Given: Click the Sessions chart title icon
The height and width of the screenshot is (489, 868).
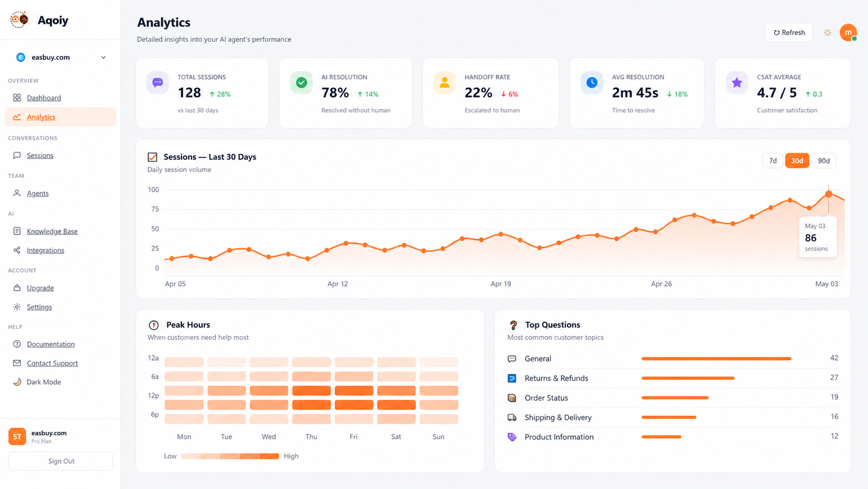Looking at the screenshot, I should tap(153, 157).
